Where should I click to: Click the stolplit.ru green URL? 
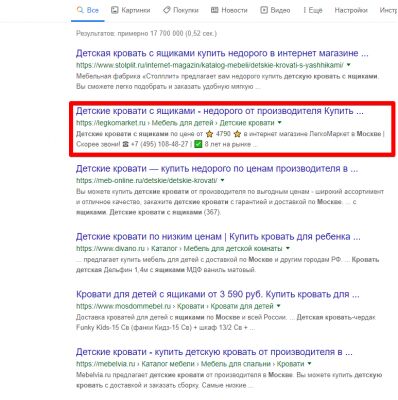point(210,65)
